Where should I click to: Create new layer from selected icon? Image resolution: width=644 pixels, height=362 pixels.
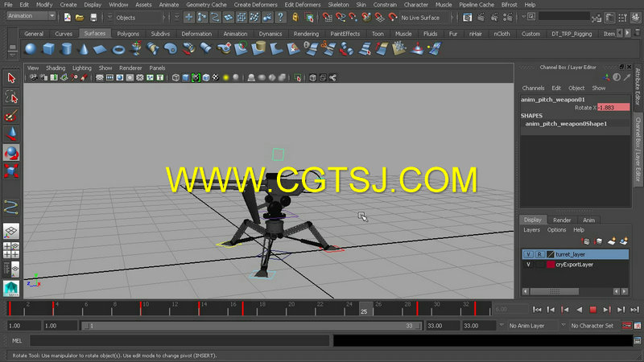(623, 241)
